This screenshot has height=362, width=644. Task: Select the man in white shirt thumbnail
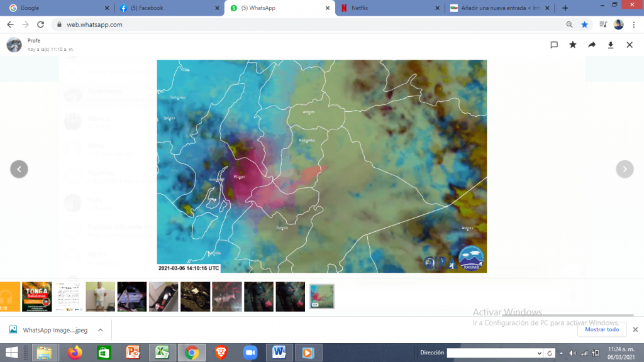pos(100,297)
